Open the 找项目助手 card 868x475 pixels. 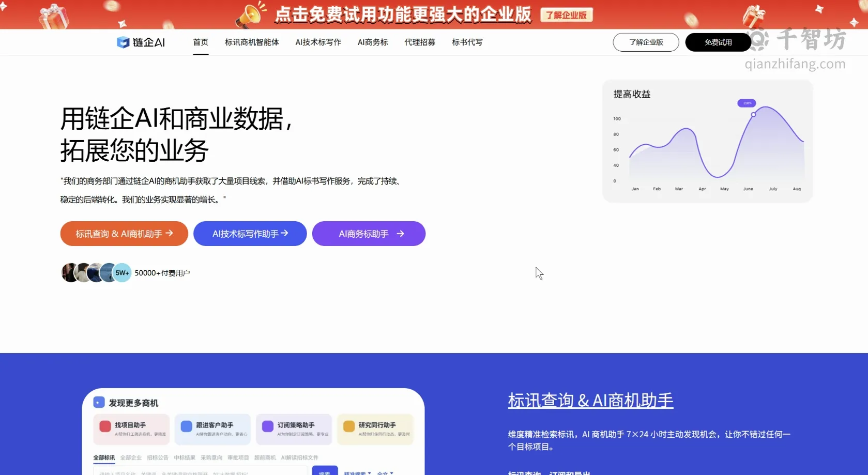pyautogui.click(x=131, y=429)
